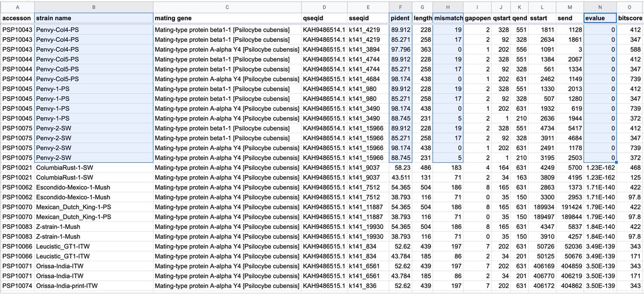Select the sstart cell showing 189934
Image resolution: width=644 pixels, height=294 pixels.
542,207
